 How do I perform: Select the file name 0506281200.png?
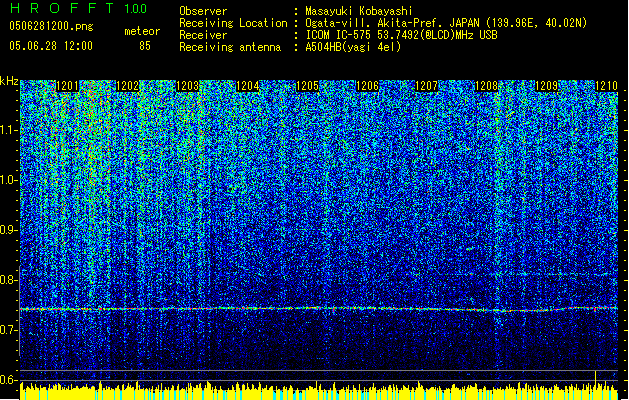[x=51, y=26]
